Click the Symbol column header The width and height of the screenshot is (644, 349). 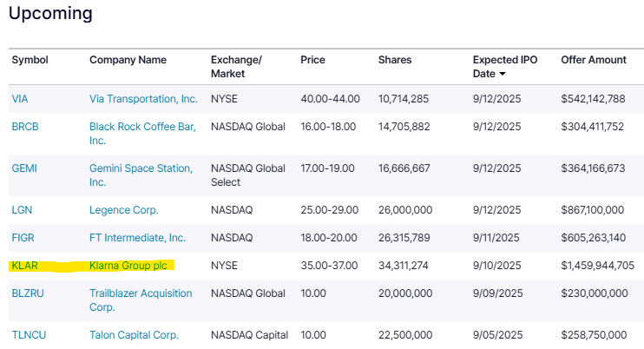point(30,60)
